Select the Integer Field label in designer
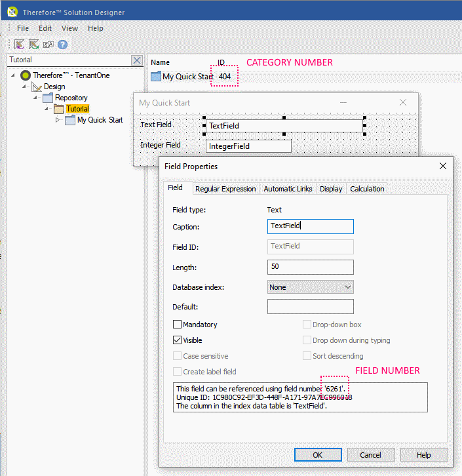Screen dimensions: 462x476 [160, 145]
